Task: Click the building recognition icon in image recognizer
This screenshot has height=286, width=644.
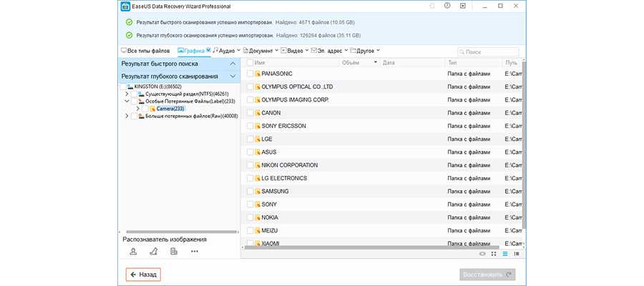Action: click(174, 251)
